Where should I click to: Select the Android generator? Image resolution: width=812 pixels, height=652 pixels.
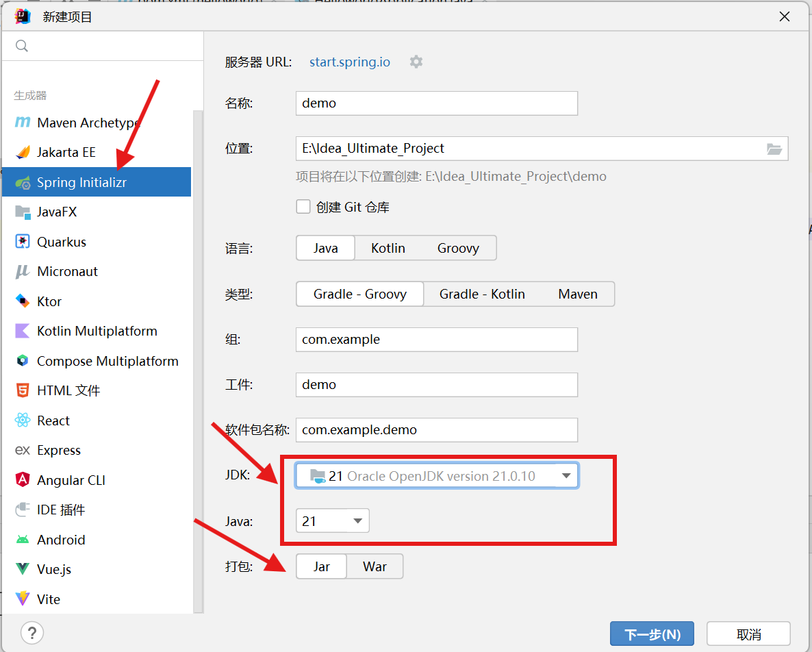97,540
